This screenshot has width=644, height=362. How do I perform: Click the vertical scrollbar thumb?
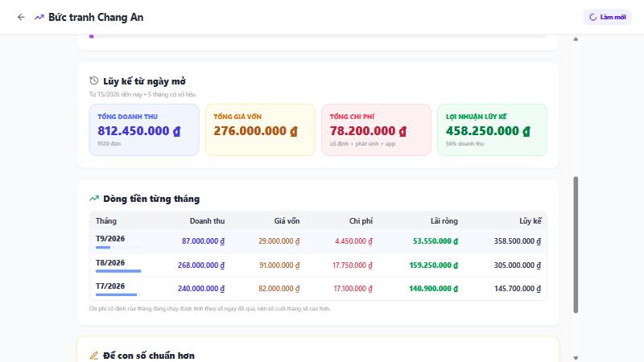click(x=576, y=245)
